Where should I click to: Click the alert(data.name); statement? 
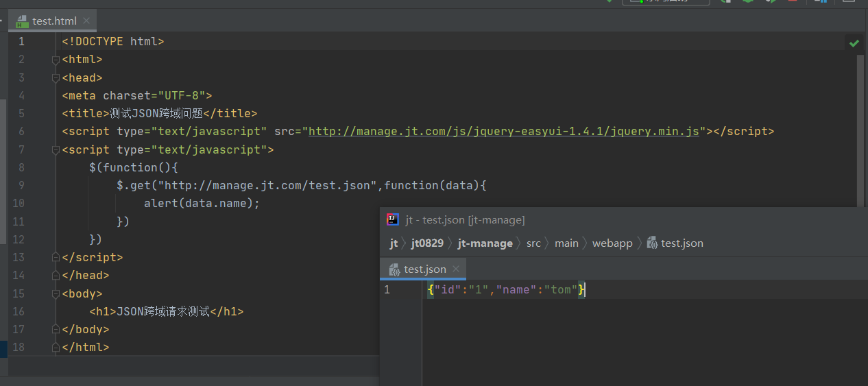[x=202, y=203]
